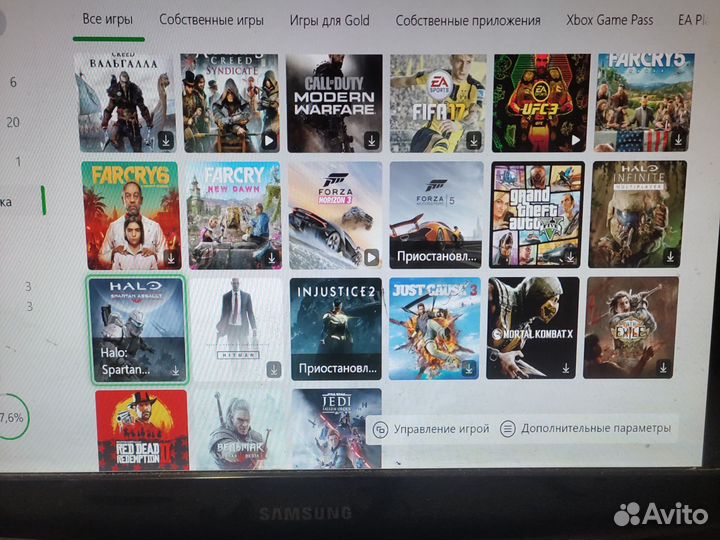
Task: Click the download icon on Far Cry New Dawn
Action: click(272, 258)
